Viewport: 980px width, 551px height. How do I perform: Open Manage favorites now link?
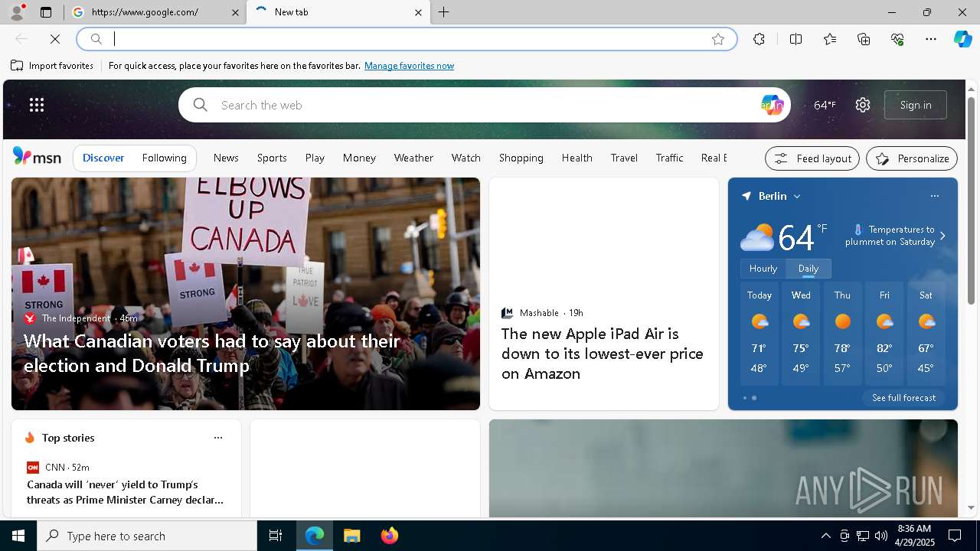[409, 66]
